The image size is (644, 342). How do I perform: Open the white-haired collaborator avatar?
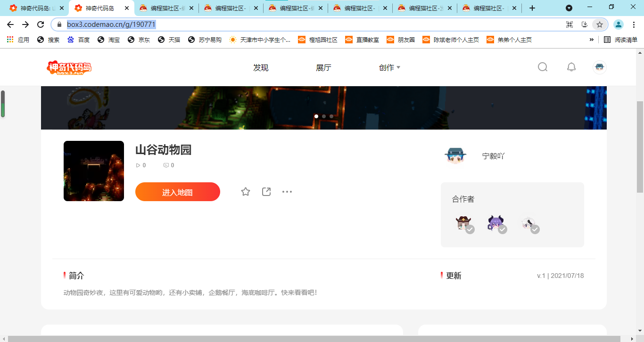(529, 224)
